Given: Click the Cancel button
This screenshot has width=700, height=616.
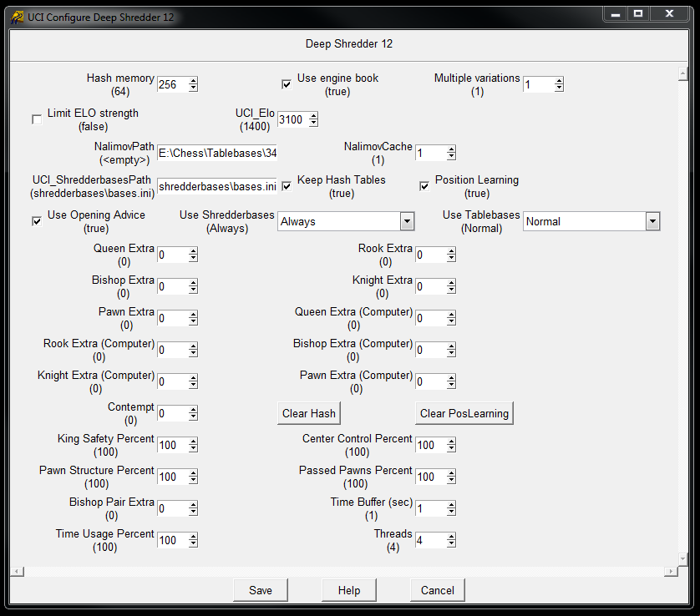Looking at the screenshot, I should (x=437, y=590).
